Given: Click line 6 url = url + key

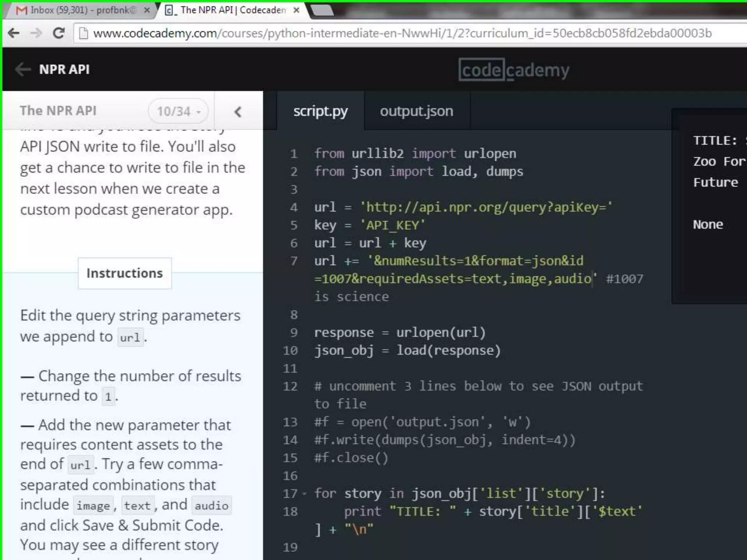Looking at the screenshot, I should point(370,243).
